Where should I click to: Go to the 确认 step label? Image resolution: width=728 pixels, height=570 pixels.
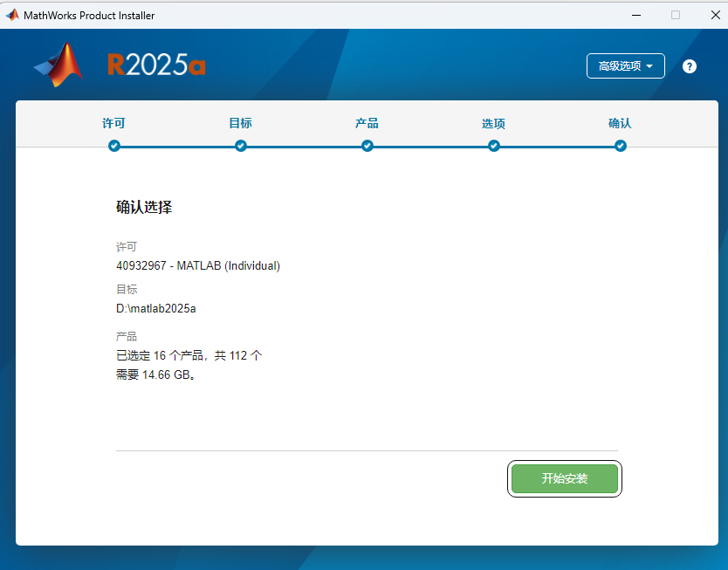click(620, 123)
